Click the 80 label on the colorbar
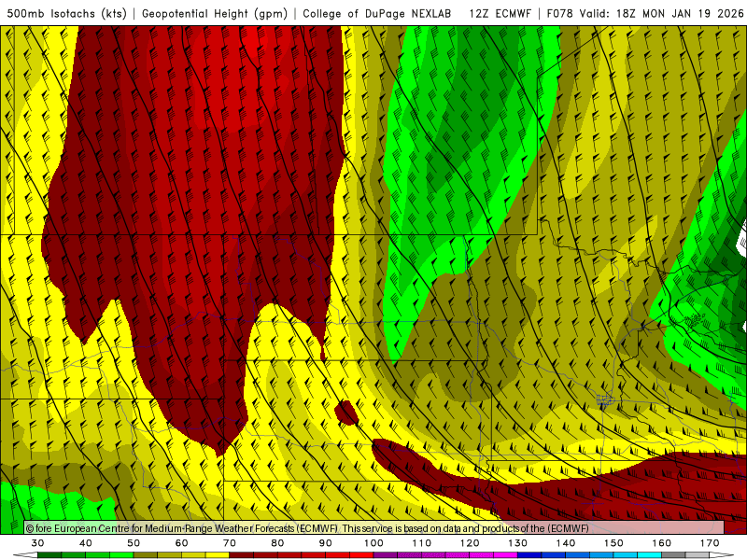The height and width of the screenshot is (560, 747). 277,543
